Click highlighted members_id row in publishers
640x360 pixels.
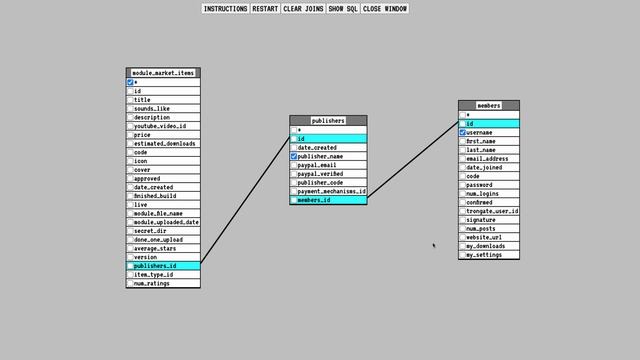tap(328, 200)
